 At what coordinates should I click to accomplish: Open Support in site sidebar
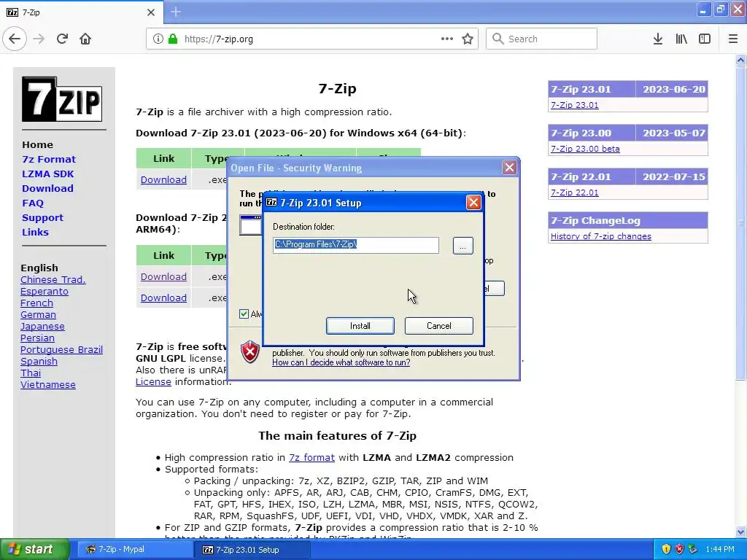[x=42, y=217]
